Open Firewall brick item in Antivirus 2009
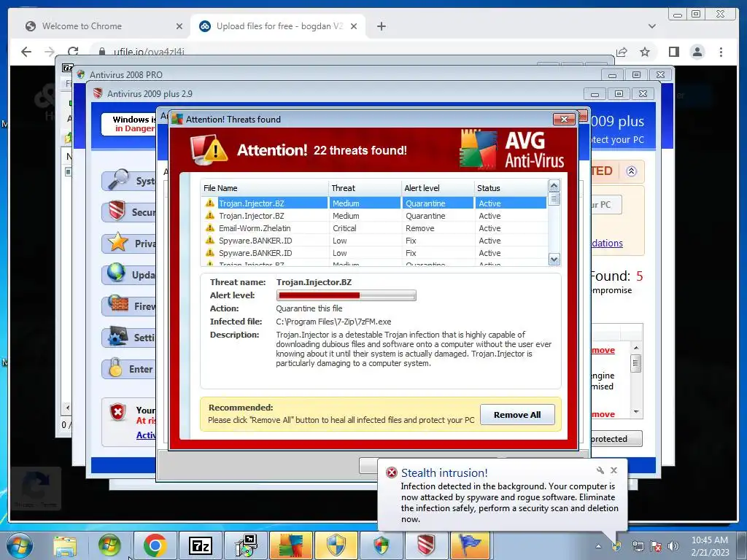The width and height of the screenshot is (747, 560). click(x=128, y=306)
